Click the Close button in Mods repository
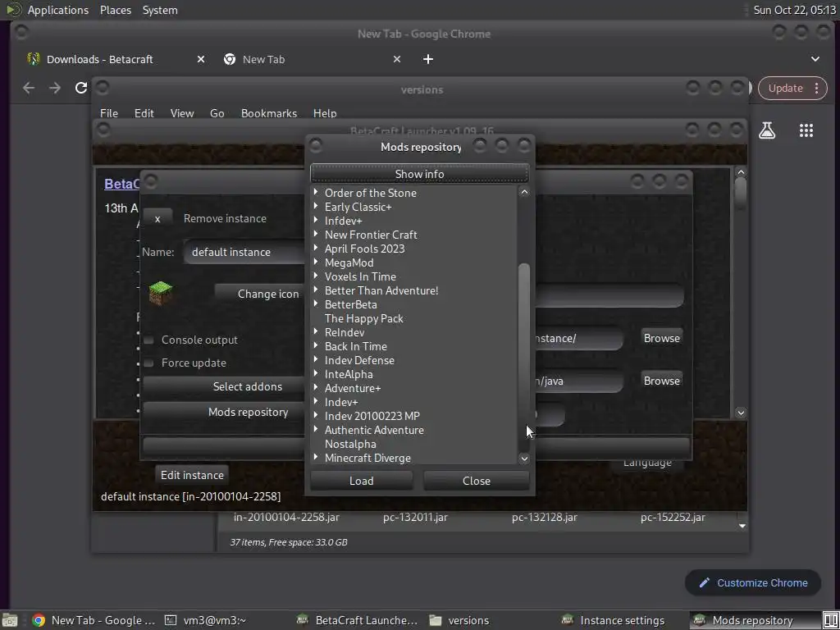The height and width of the screenshot is (630, 840). pyautogui.click(x=477, y=481)
